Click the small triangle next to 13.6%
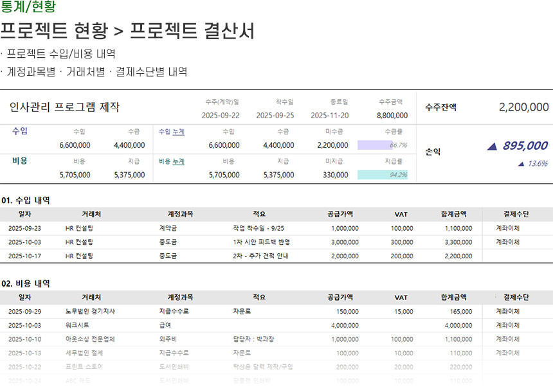The width and height of the screenshot is (553, 392). coord(520,165)
